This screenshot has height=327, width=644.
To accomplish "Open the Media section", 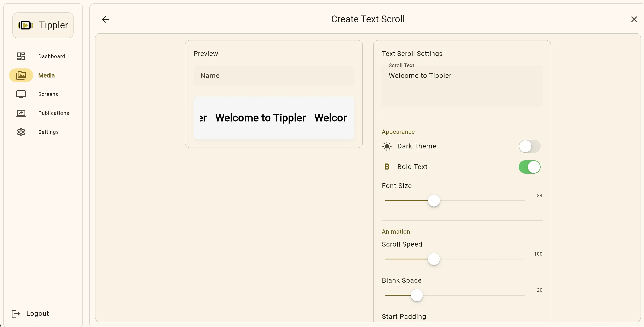I will (46, 75).
